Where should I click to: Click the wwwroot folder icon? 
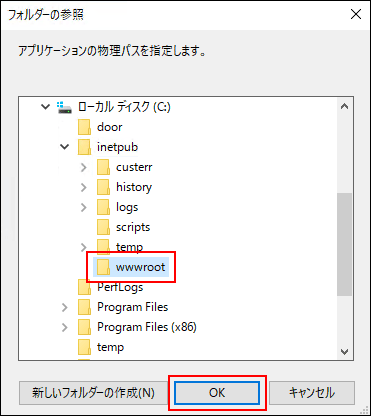104,267
